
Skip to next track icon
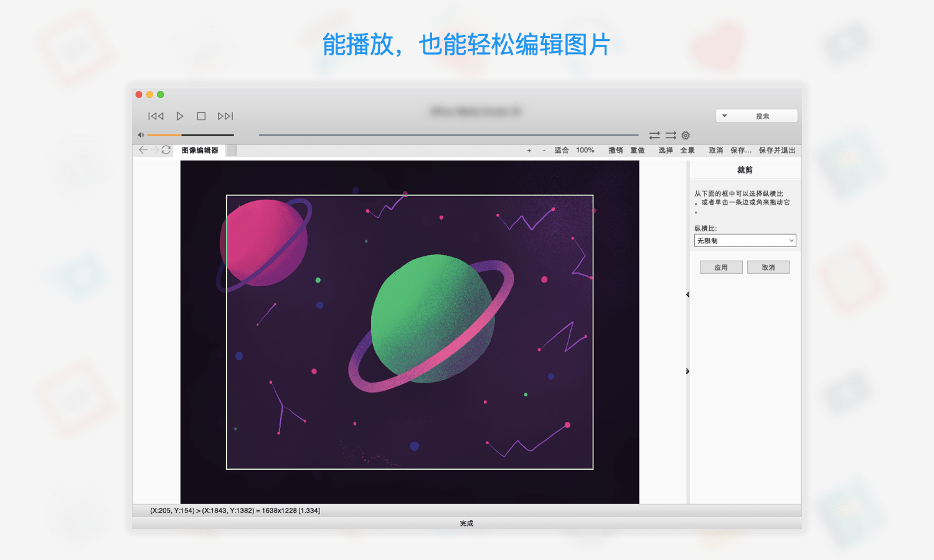[225, 116]
